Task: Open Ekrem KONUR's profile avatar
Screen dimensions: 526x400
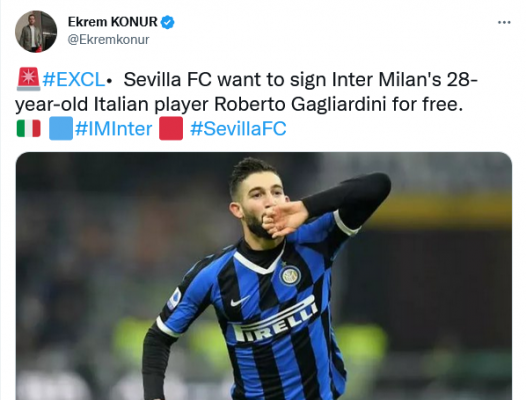Action: [36, 31]
